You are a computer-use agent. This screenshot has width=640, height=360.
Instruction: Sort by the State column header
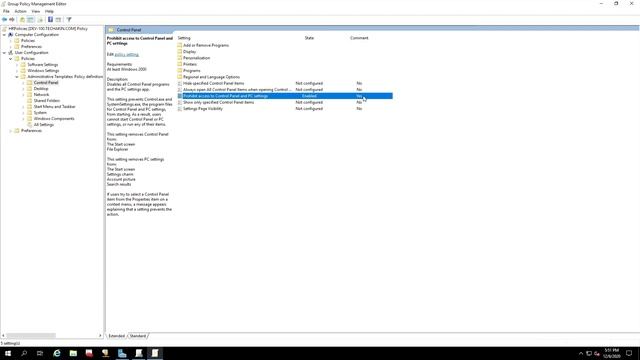(309, 38)
